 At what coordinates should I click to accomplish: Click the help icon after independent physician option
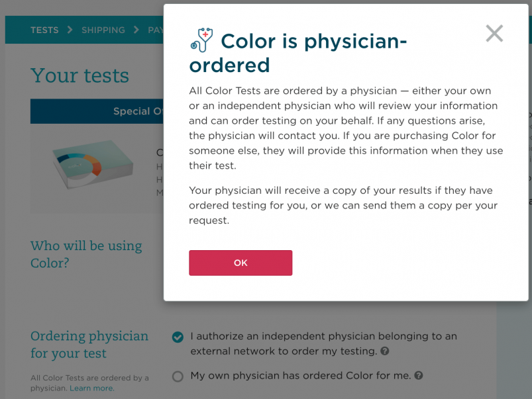point(385,351)
